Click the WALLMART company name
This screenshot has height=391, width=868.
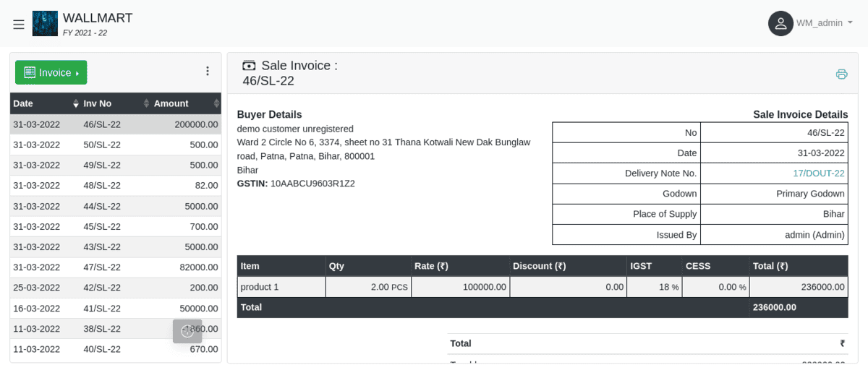[x=98, y=17]
